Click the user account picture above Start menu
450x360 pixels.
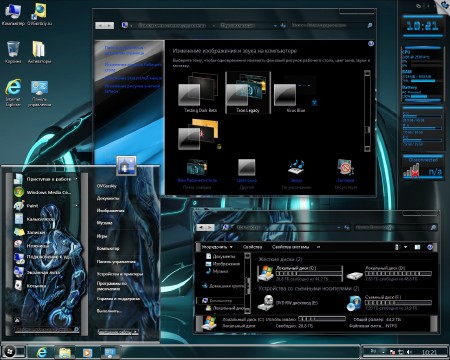126,165
